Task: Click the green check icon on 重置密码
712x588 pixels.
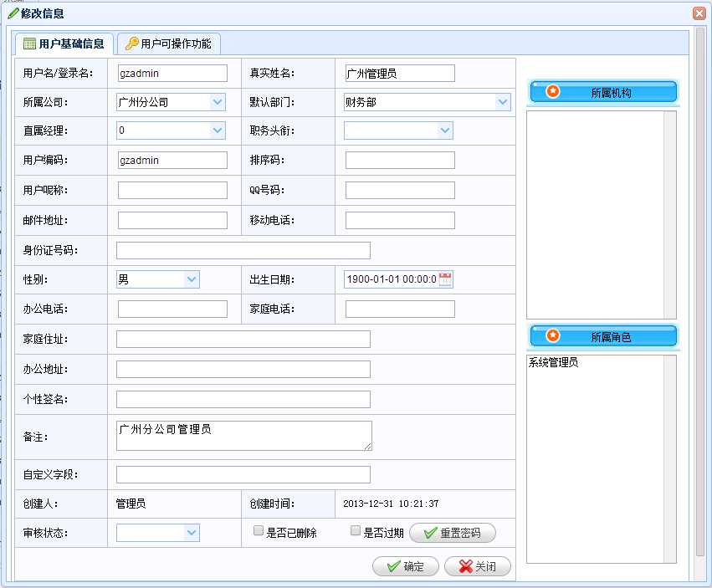Action: (431, 533)
